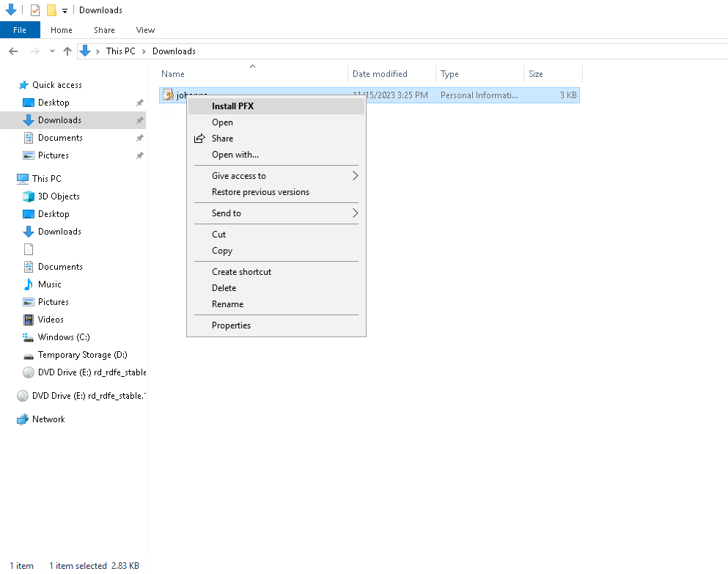Select Properties in the context menu
728x574 pixels.
coord(231,325)
